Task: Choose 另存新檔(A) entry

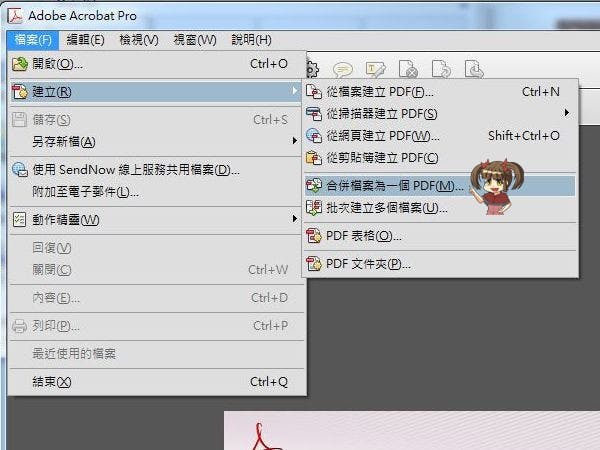Action: click(x=157, y=142)
